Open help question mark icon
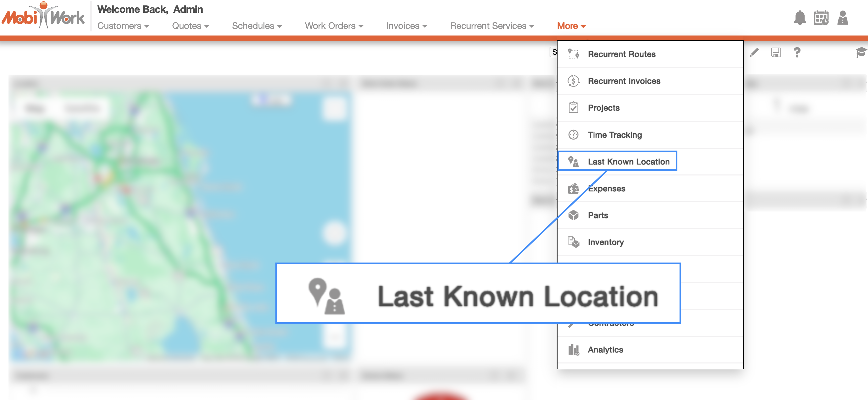 pos(797,52)
